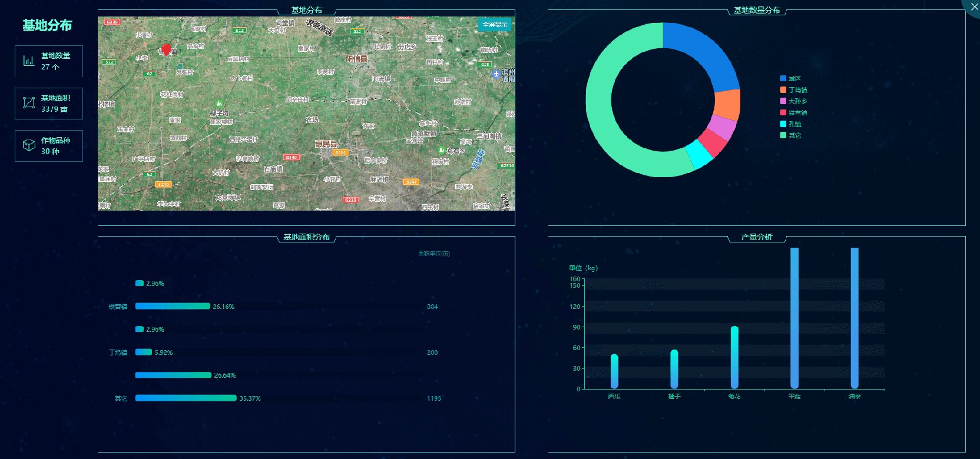Click the airport icon on the map
This screenshot has height=459, width=980.
coord(496,74)
